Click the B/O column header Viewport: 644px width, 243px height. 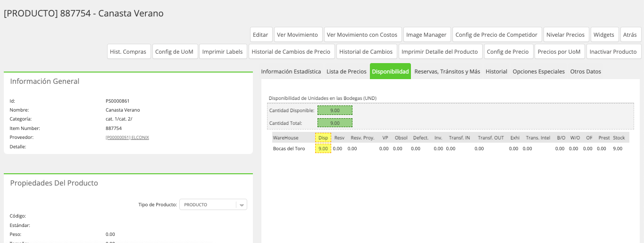(x=561, y=138)
